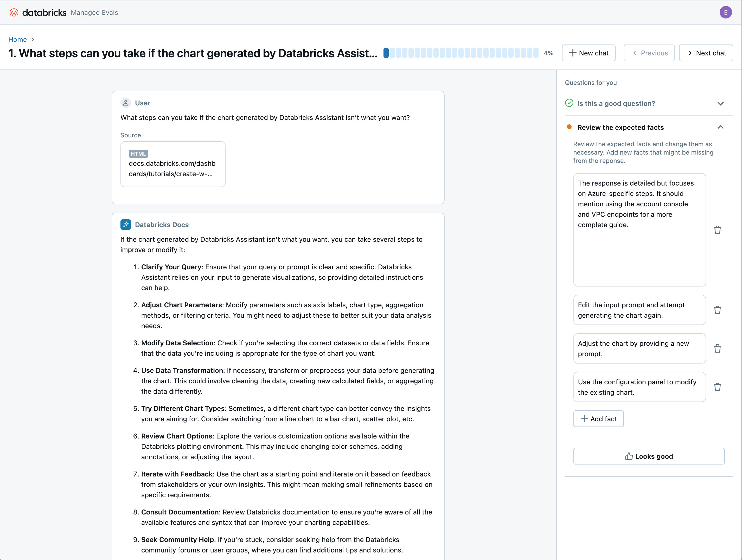Click the Home breadcrumb link
Viewport: 742px width, 560px height.
(17, 39)
